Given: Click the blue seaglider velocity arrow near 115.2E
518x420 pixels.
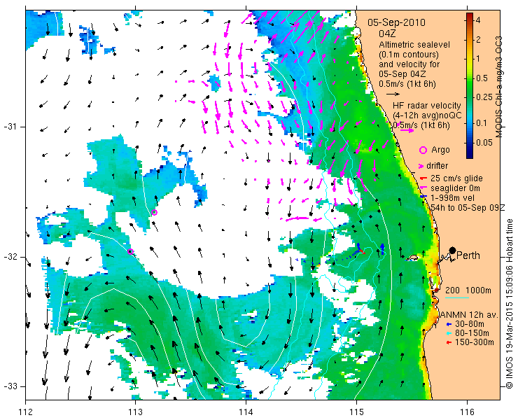Looking at the screenshot, I should pos(382,248).
